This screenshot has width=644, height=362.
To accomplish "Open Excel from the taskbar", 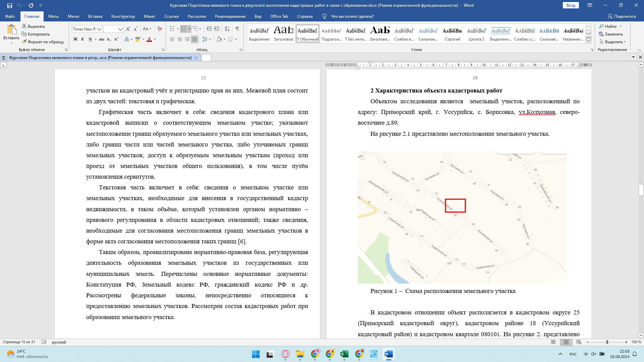I will pyautogui.click(x=344, y=354).
